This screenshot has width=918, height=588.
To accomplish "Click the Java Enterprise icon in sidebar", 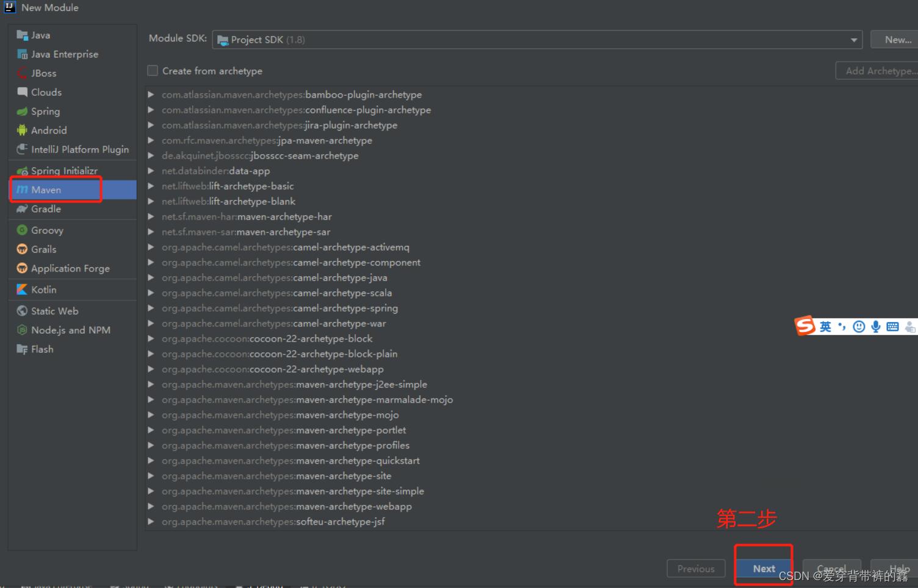I will pyautogui.click(x=22, y=54).
